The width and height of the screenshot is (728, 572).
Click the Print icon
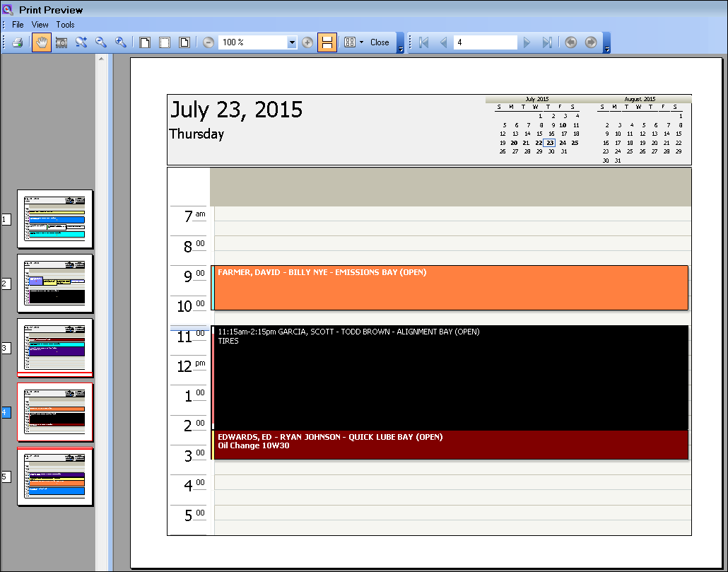18,42
